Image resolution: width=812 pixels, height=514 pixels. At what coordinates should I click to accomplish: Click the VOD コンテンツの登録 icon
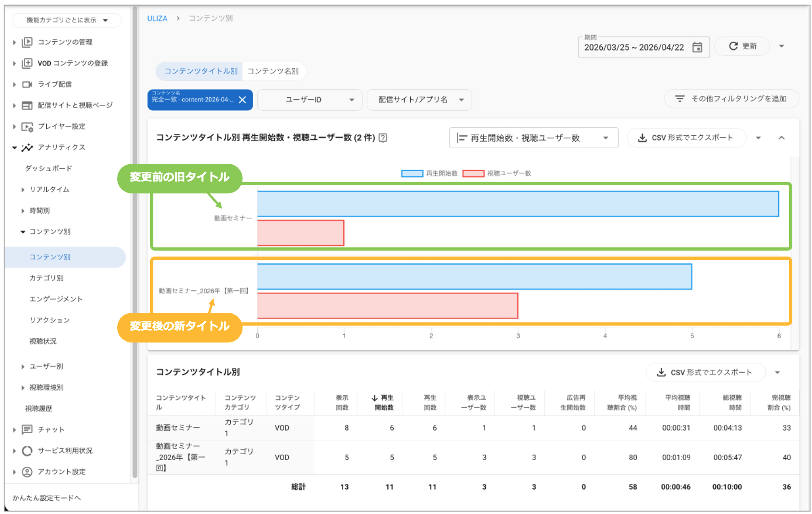(27, 63)
